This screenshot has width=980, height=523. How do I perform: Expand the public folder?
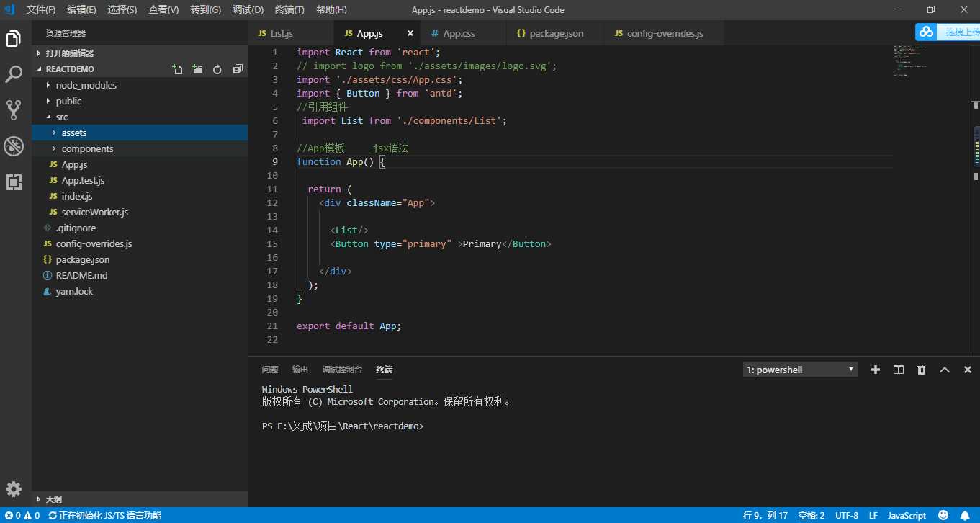(x=140, y=101)
